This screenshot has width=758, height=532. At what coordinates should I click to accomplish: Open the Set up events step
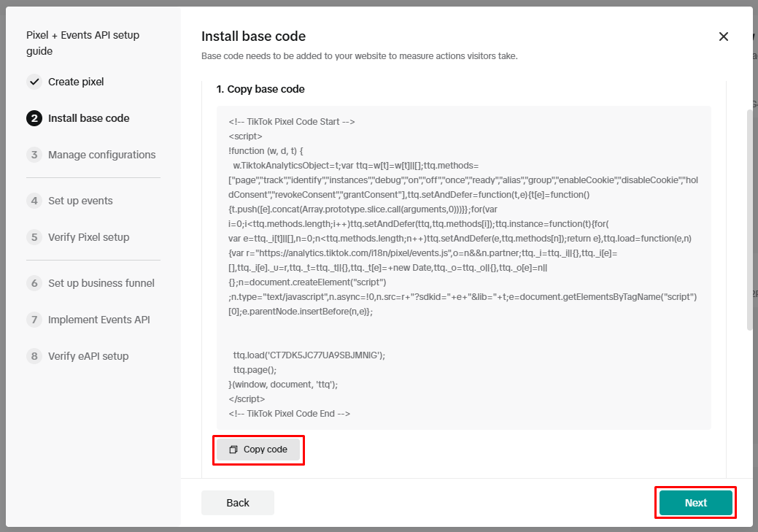pyautogui.click(x=80, y=201)
